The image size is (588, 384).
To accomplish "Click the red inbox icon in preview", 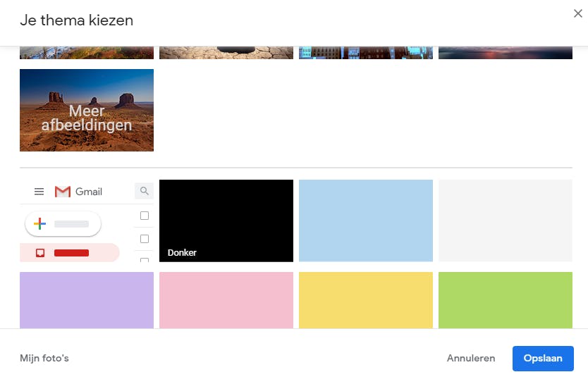I will click(40, 253).
